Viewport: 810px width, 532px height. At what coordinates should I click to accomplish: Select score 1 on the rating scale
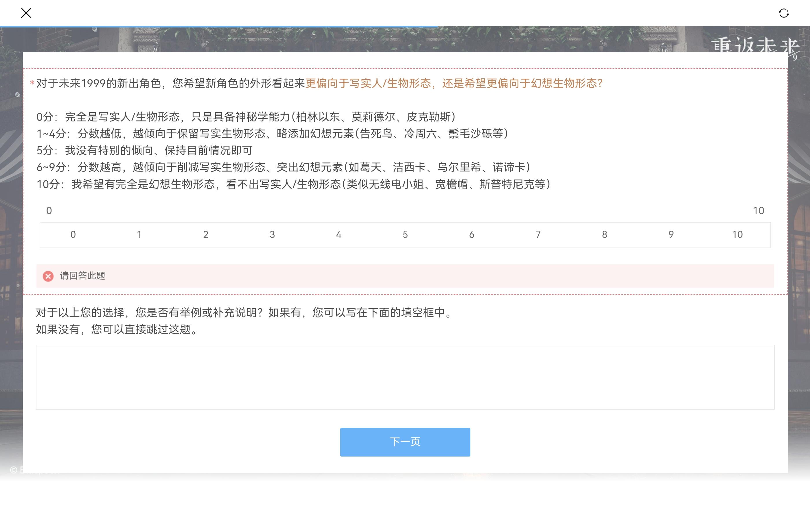139,235
